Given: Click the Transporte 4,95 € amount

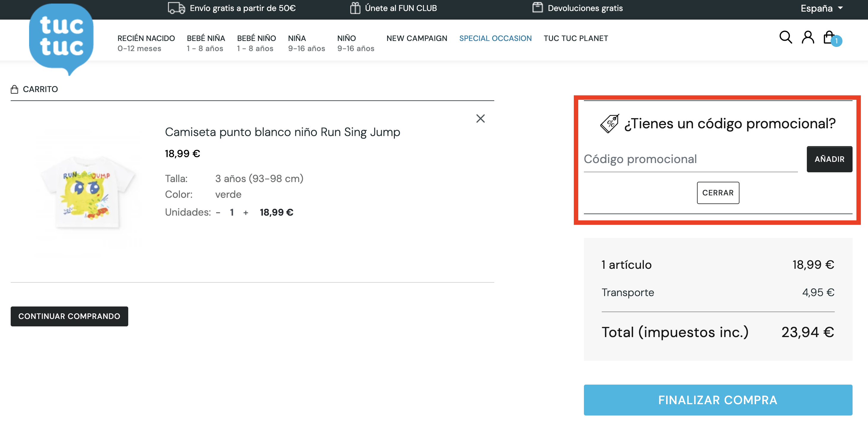Looking at the screenshot, I should coord(818,292).
